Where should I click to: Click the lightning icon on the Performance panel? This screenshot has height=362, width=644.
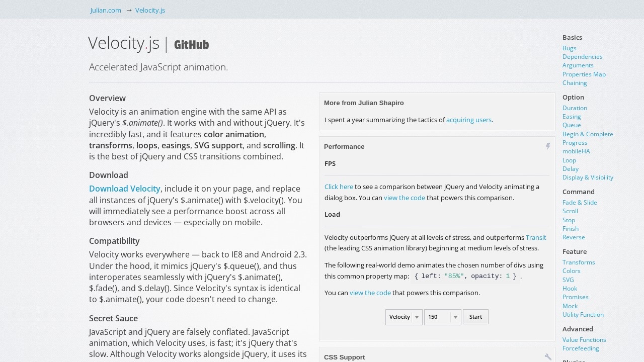[x=548, y=146]
